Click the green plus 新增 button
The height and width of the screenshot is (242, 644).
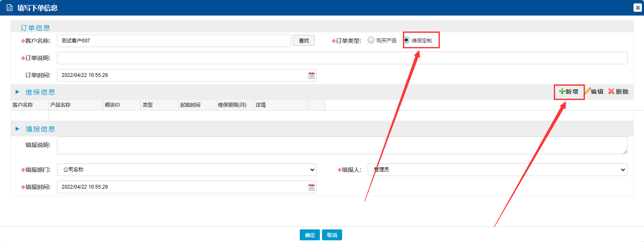tap(569, 92)
